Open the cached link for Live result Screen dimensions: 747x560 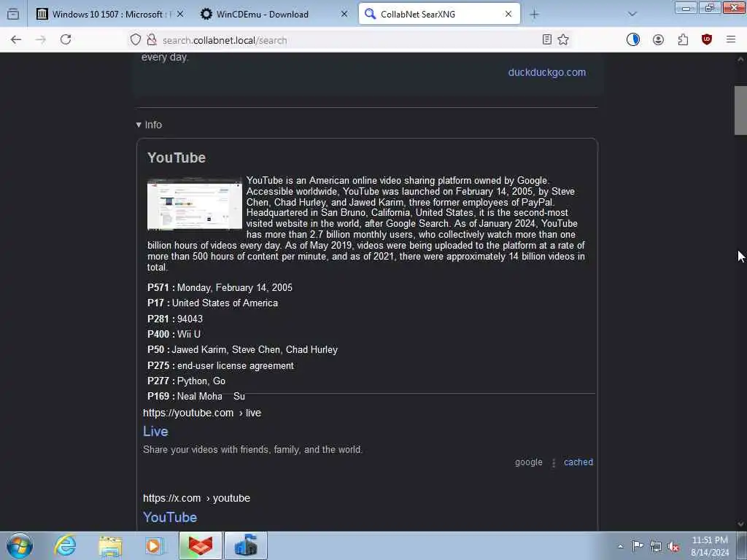tap(578, 462)
